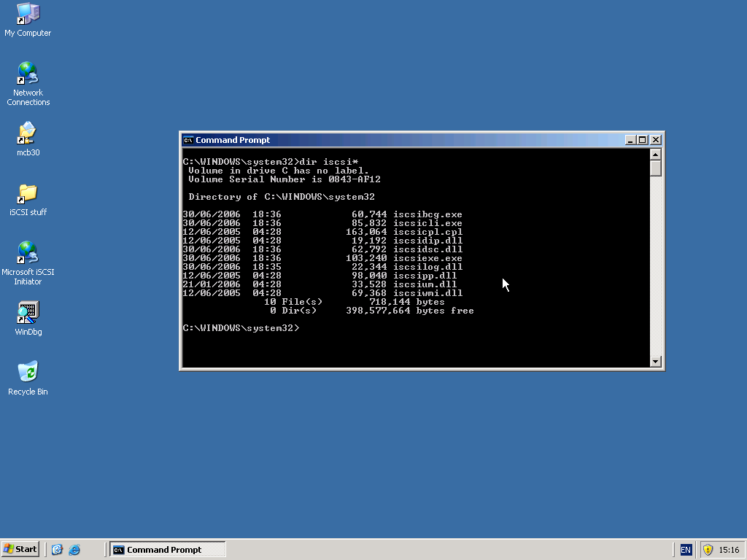Click the bottom C:\WINDOWS\system32> prompt
The image size is (747, 560).
click(x=241, y=328)
